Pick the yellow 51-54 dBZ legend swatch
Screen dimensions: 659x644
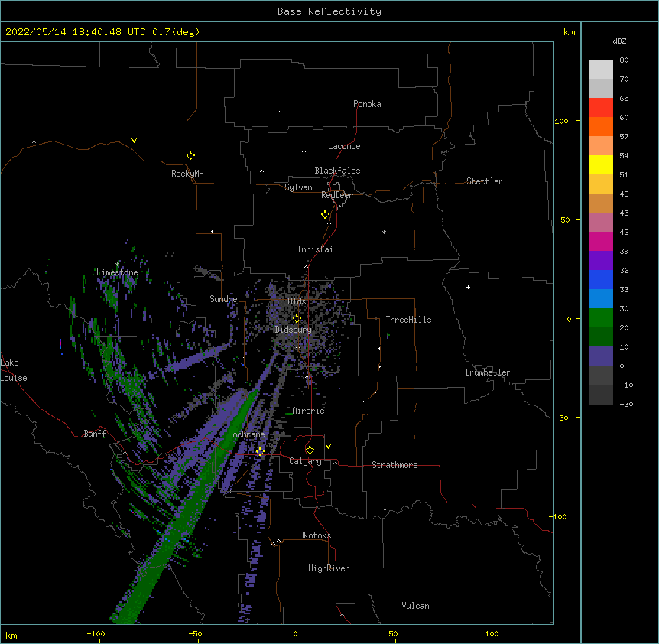[x=601, y=165]
